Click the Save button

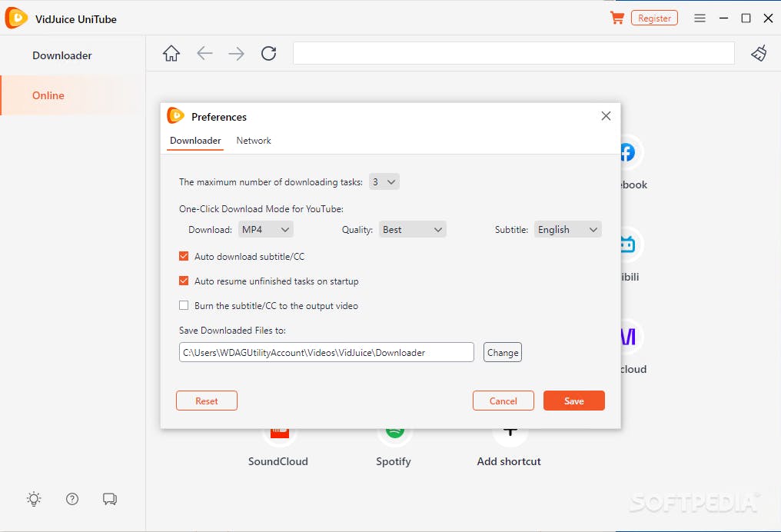click(x=573, y=401)
